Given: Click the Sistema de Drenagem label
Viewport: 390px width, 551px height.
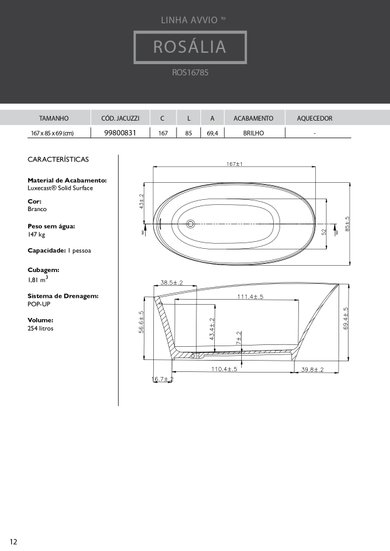Looking at the screenshot, I should (63, 296).
